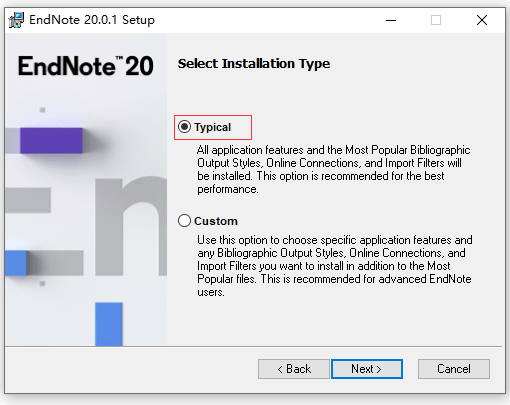Click the purple rectangle in the sidebar graphic

tap(51, 140)
